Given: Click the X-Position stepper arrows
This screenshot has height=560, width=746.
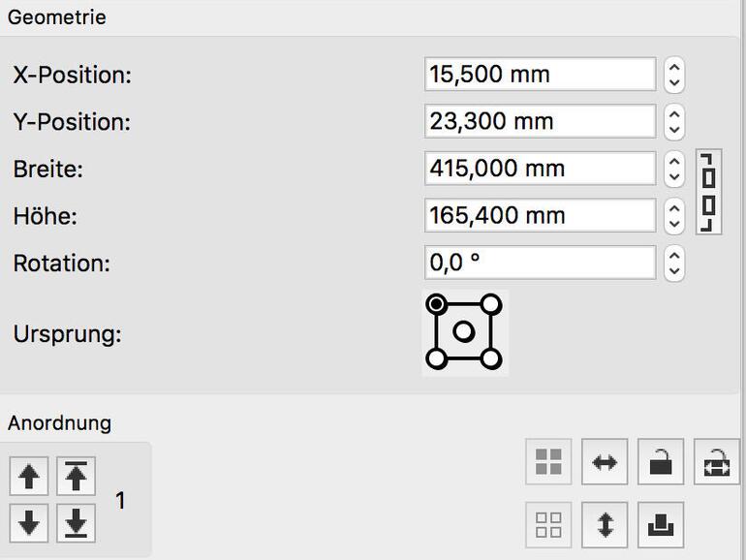Looking at the screenshot, I should click(x=675, y=75).
